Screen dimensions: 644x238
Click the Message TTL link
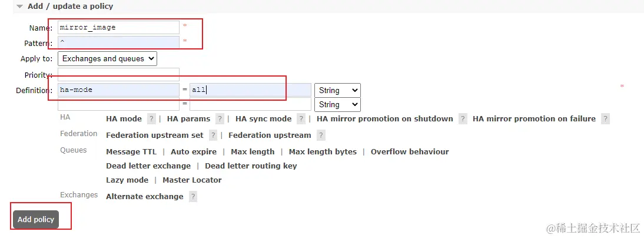[x=131, y=151]
